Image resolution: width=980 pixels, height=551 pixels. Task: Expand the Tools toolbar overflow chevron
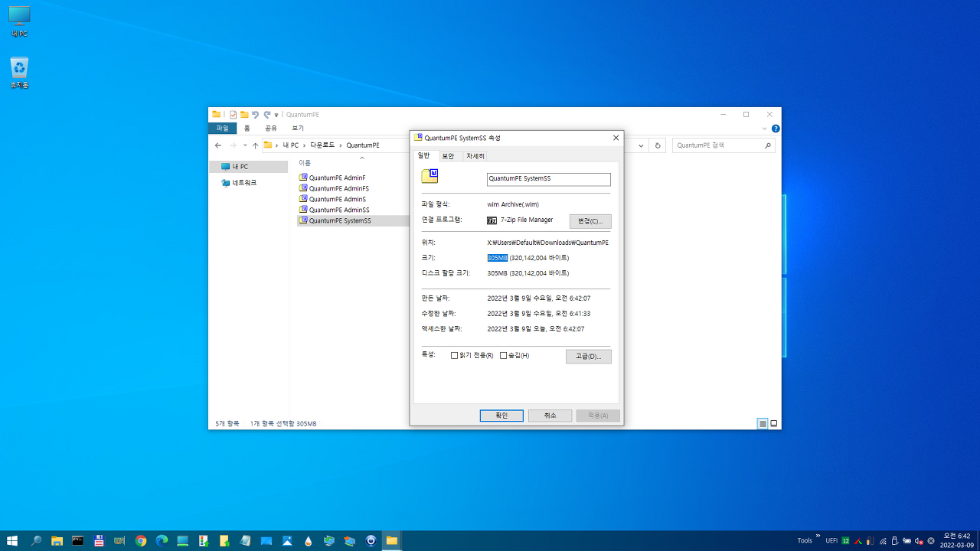(x=818, y=536)
